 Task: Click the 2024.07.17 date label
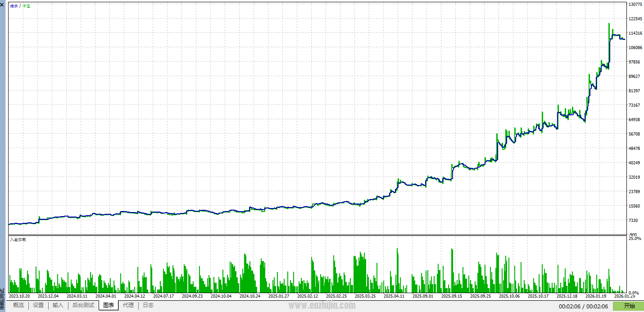click(x=163, y=296)
